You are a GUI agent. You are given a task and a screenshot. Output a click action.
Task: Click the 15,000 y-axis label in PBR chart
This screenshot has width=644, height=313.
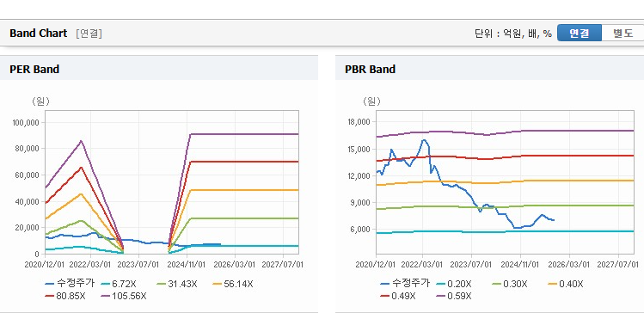click(x=359, y=149)
